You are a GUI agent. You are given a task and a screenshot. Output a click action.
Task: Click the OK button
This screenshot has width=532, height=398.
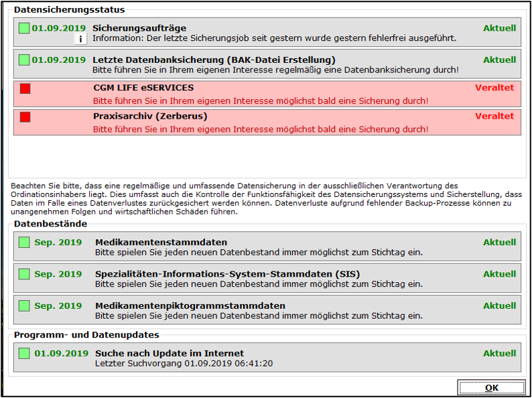pyautogui.click(x=491, y=388)
